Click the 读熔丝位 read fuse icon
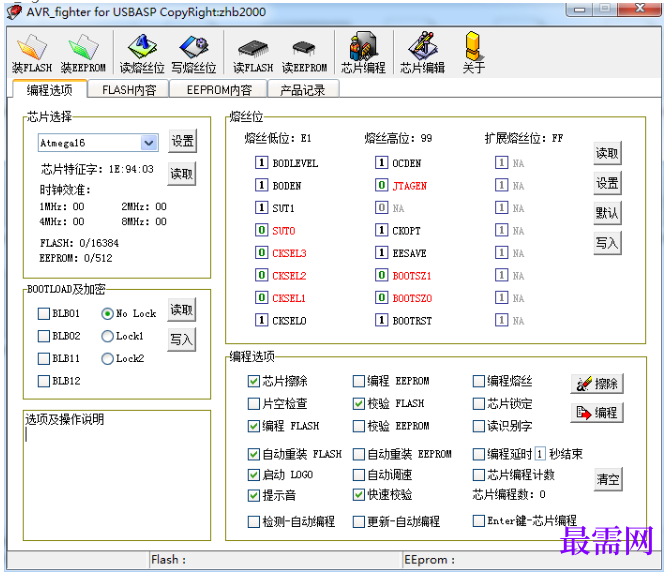The width and height of the screenshot is (672, 572). pyautogui.click(x=142, y=53)
